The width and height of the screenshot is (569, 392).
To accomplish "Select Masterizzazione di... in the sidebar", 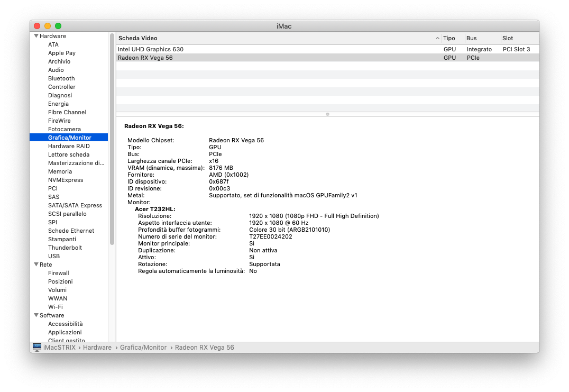I will pyautogui.click(x=76, y=163).
